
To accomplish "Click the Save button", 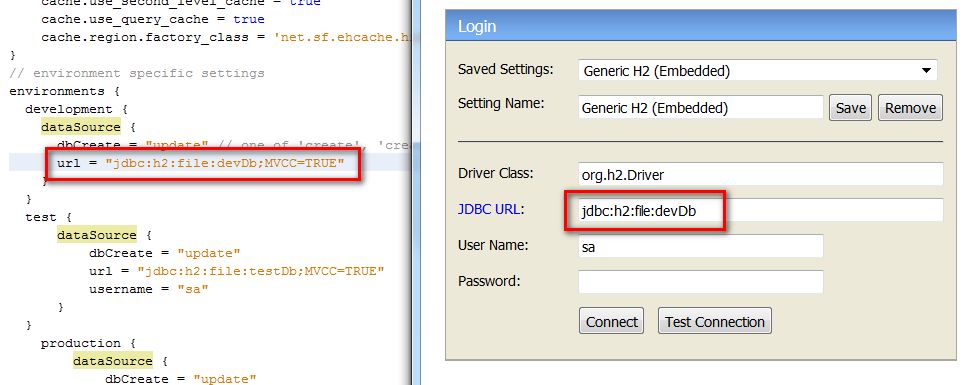I will [851, 108].
